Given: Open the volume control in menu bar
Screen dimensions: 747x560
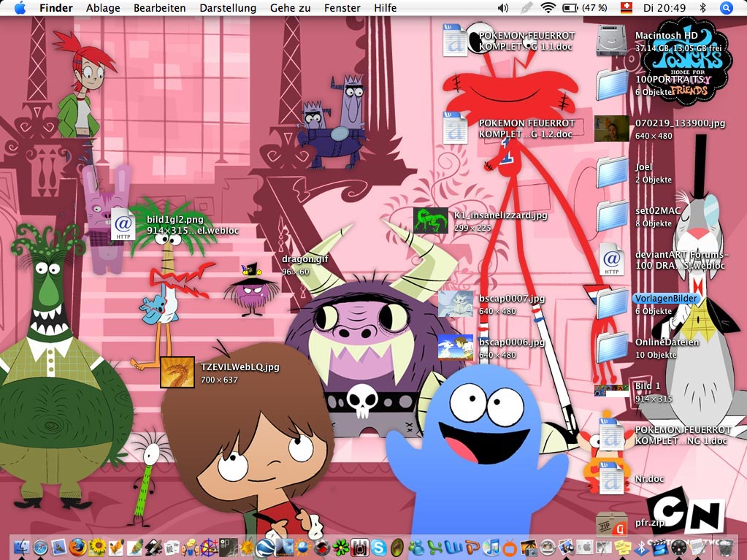Looking at the screenshot, I should point(502,8).
